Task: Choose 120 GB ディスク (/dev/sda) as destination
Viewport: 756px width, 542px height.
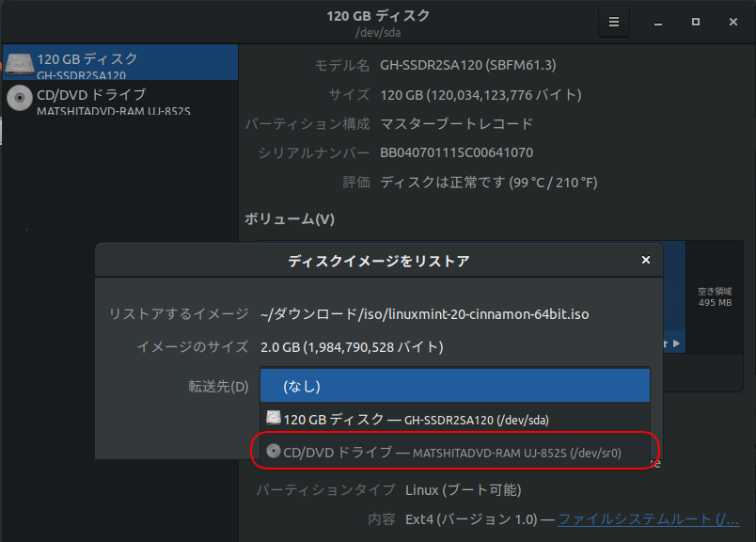Action: pos(455,419)
